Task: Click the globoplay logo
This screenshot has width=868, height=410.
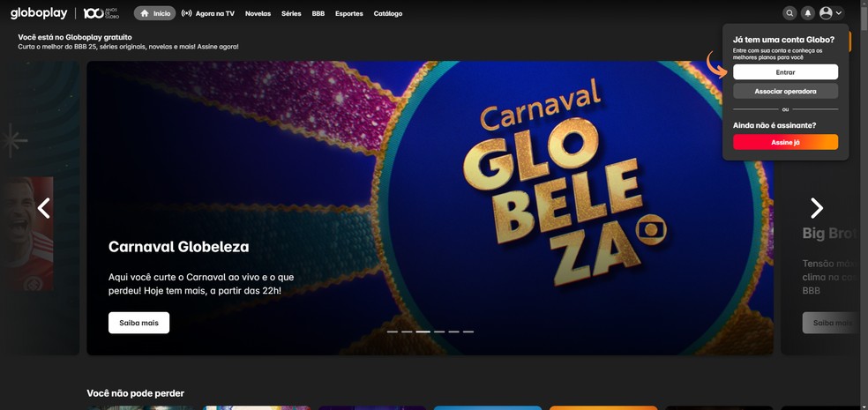Action: [x=39, y=13]
